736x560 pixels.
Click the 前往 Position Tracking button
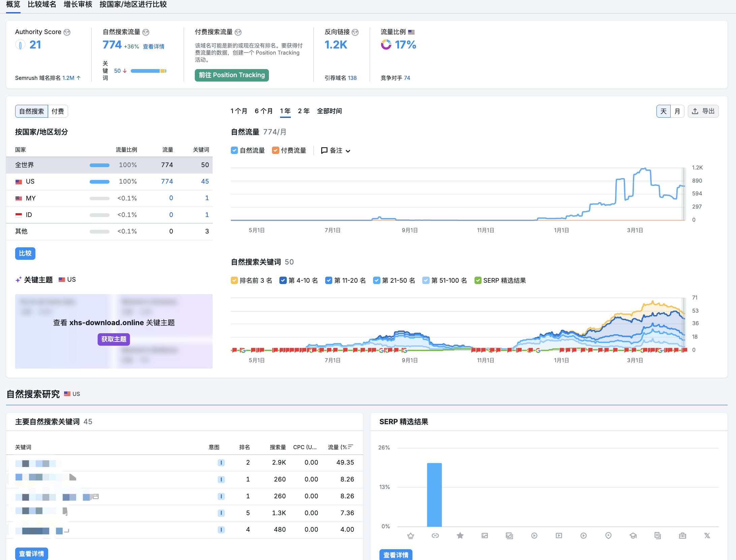(x=232, y=75)
